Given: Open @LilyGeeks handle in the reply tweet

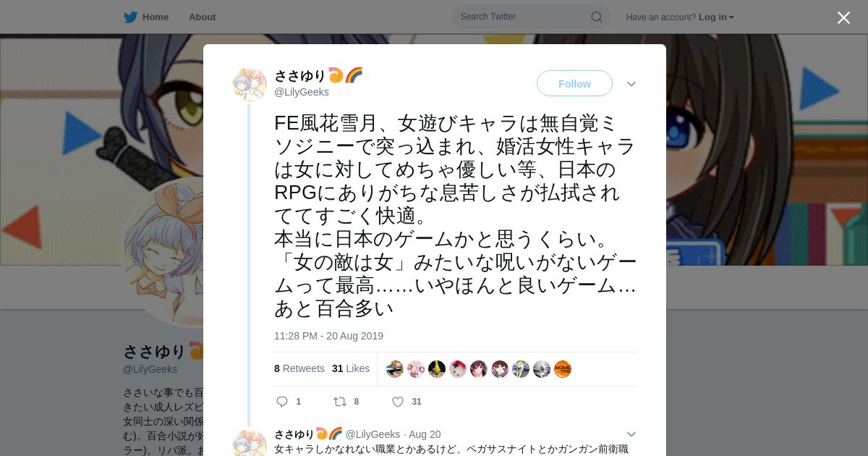Looking at the screenshot, I should click(373, 434).
